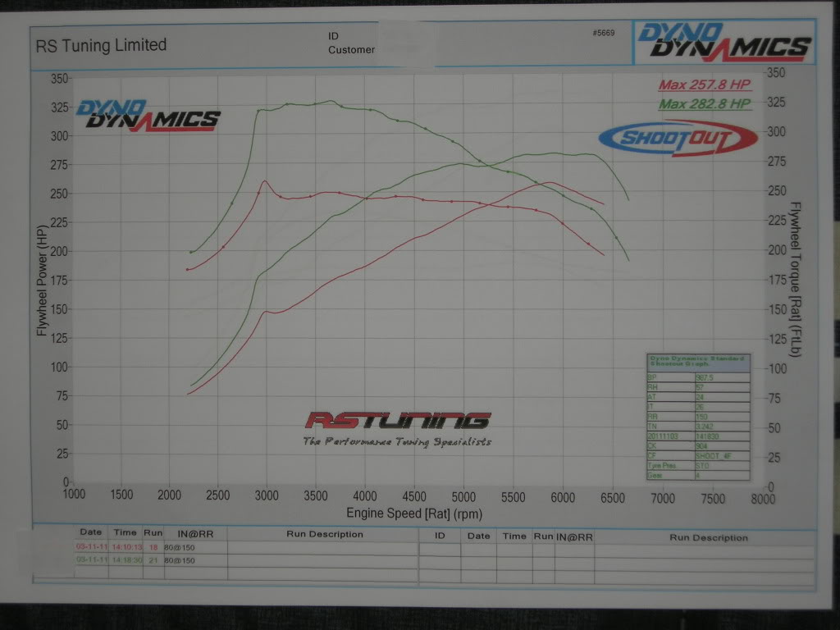Click the Flywheel Torque axis label
The width and height of the screenshot is (840, 630).
pyautogui.click(x=794, y=280)
